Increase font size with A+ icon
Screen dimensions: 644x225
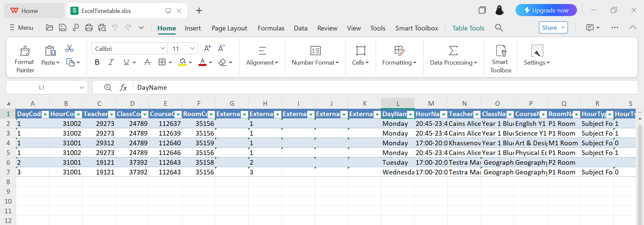208,49
